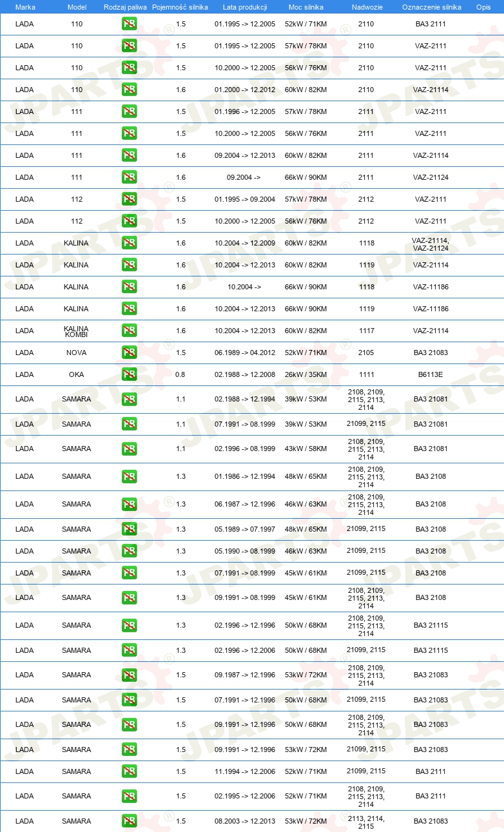Click fuel icon in SAMARA 06.1987 -> 12.1996 row
This screenshot has height=832, width=504.
pos(129,505)
